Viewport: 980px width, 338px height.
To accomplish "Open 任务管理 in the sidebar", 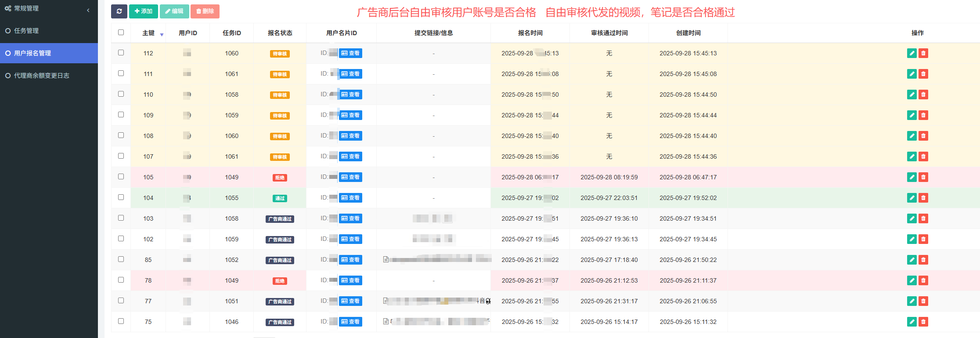I will click(x=26, y=31).
